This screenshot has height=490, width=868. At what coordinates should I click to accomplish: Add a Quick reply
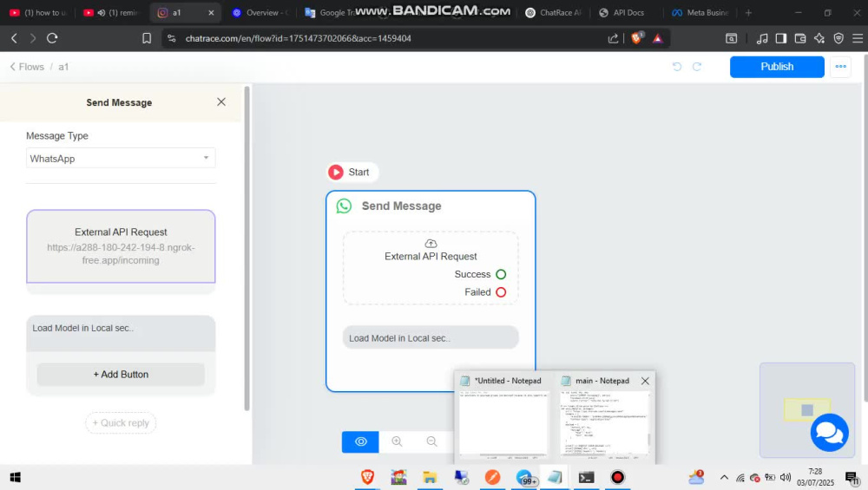(x=121, y=423)
